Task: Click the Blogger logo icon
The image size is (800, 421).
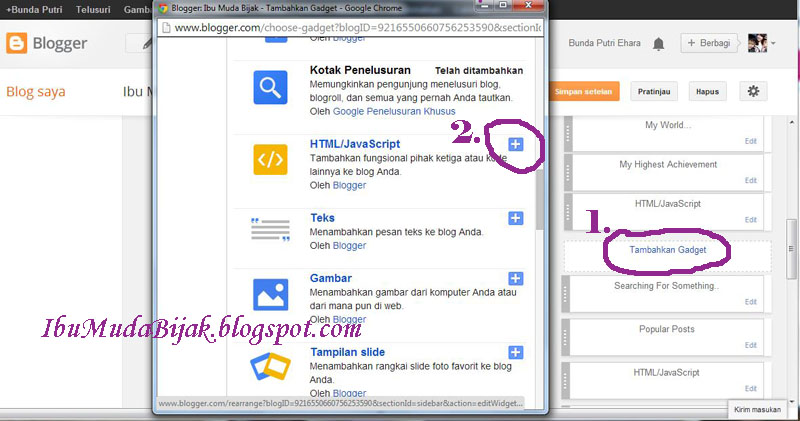Action: pyautogui.click(x=16, y=43)
